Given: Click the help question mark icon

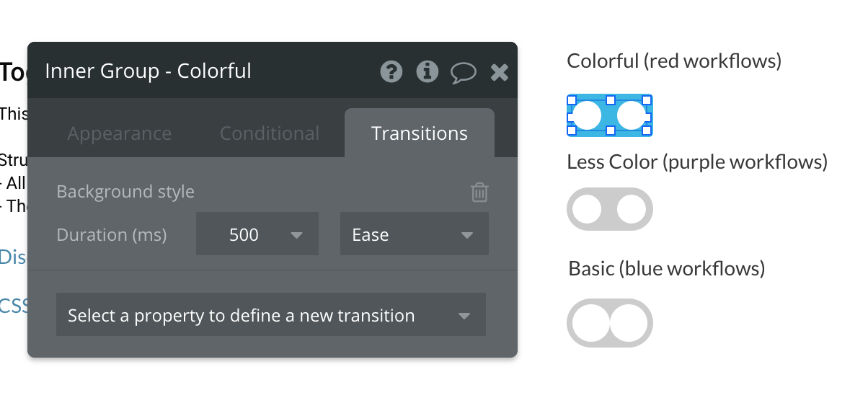Looking at the screenshot, I should (391, 71).
